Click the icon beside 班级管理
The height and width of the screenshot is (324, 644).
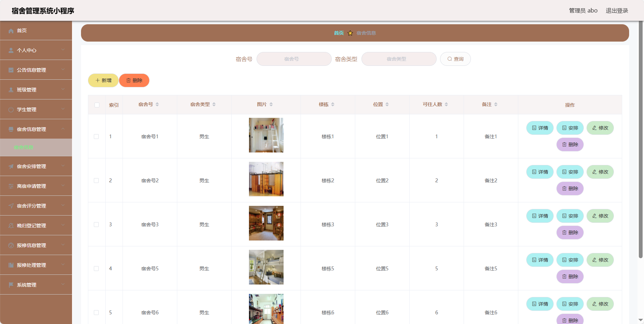[11, 90]
